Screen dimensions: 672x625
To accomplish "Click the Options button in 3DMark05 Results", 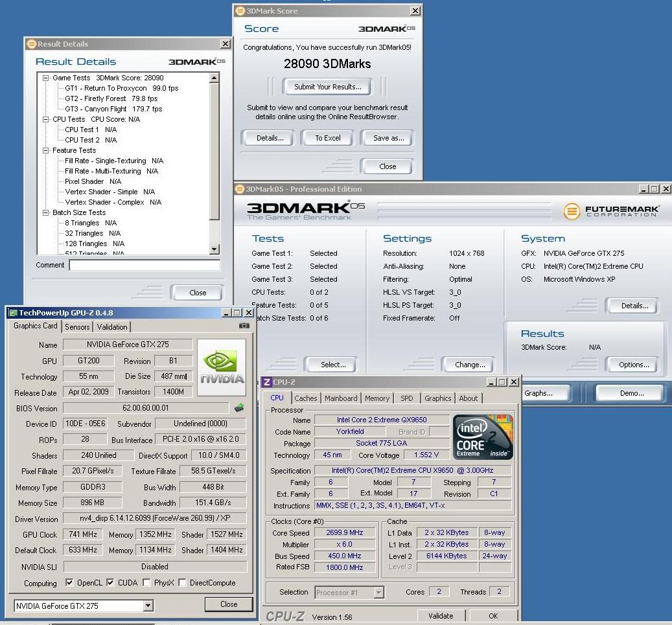I will [x=632, y=365].
